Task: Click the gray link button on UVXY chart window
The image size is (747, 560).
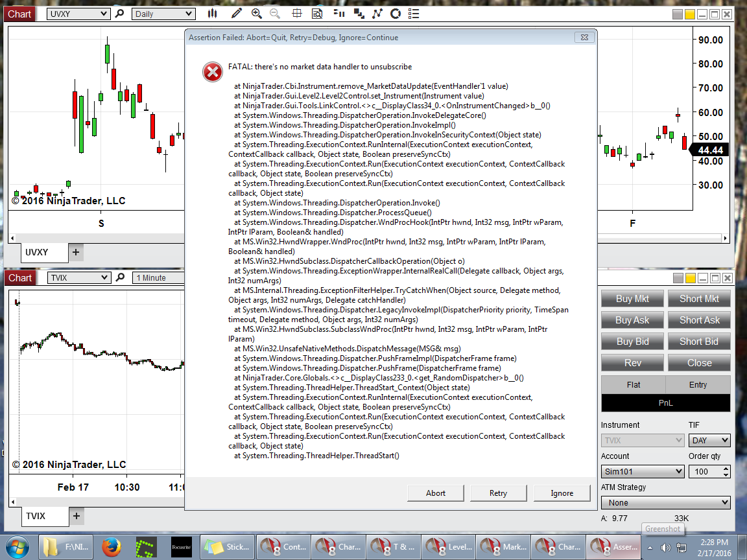Action: [x=677, y=14]
